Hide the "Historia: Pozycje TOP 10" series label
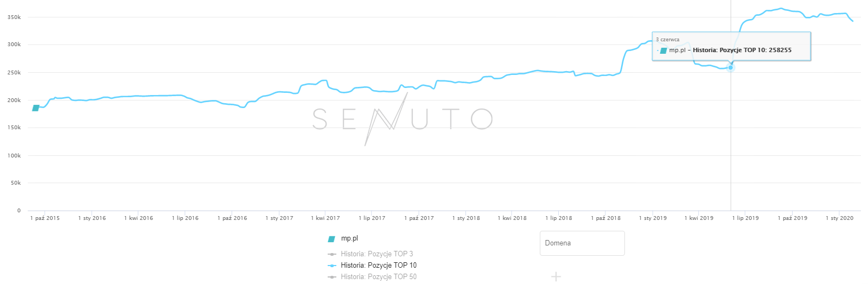This screenshot has height=284, width=868. [x=379, y=266]
